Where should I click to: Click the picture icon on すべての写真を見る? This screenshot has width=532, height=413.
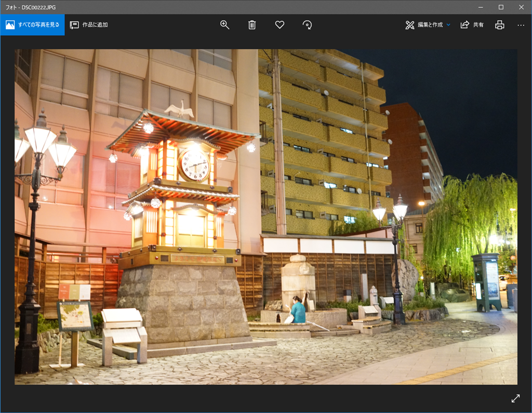pos(9,24)
